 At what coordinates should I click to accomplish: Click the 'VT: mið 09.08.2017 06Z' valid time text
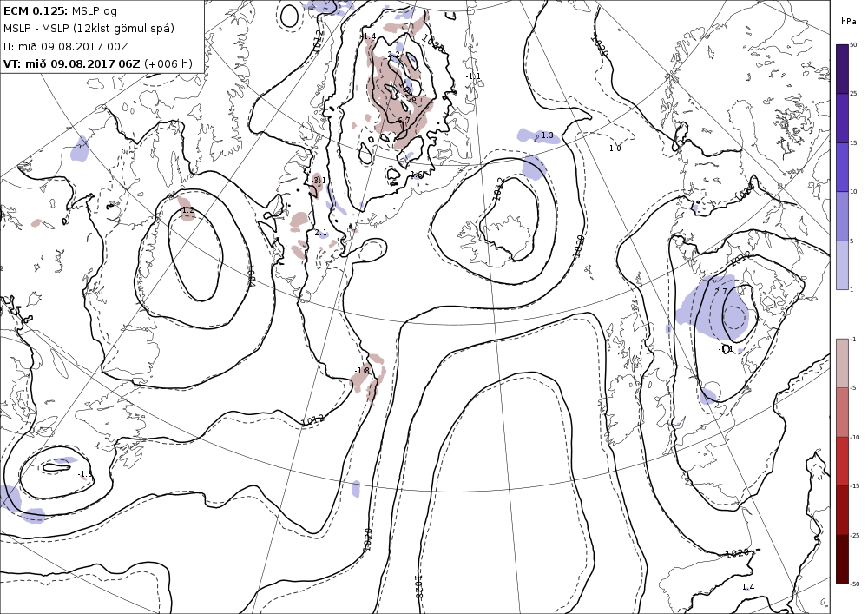pos(72,63)
